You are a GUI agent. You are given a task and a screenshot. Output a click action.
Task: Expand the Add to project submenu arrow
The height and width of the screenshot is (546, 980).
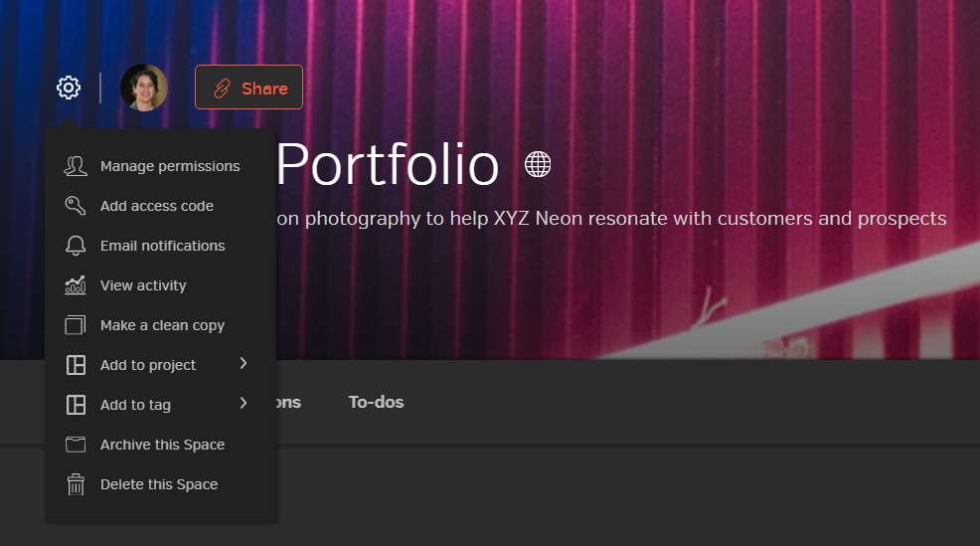(x=243, y=364)
